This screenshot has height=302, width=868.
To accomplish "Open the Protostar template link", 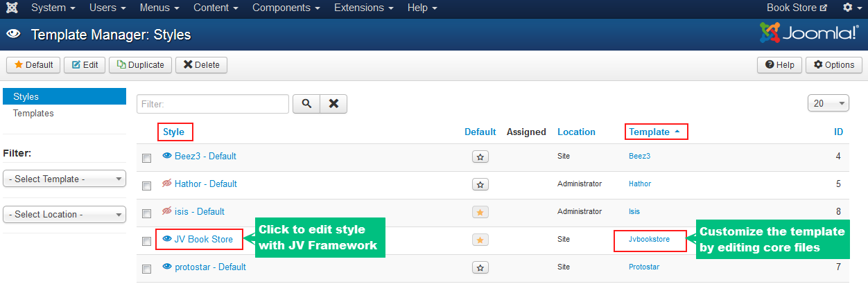I will [644, 267].
